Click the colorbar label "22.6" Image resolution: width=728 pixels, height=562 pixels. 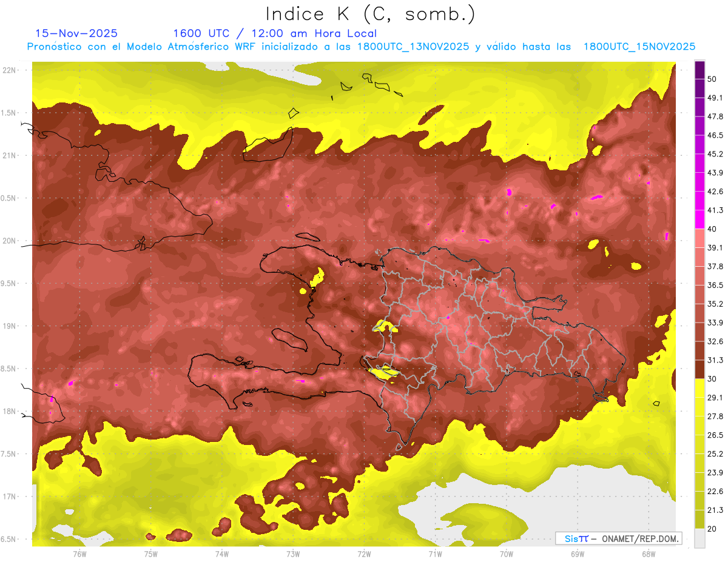[x=715, y=492]
